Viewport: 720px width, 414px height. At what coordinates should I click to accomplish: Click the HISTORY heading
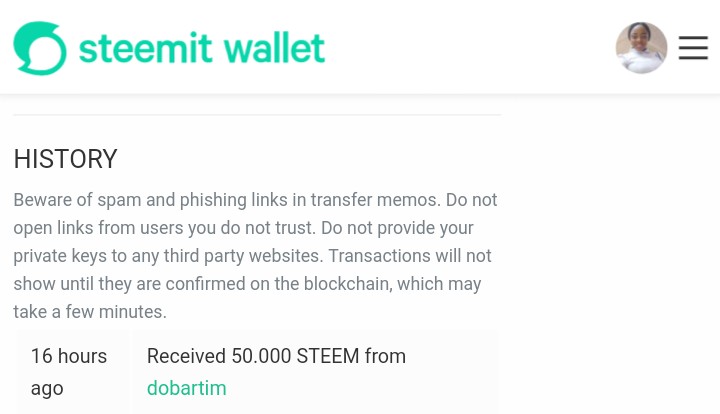click(66, 159)
